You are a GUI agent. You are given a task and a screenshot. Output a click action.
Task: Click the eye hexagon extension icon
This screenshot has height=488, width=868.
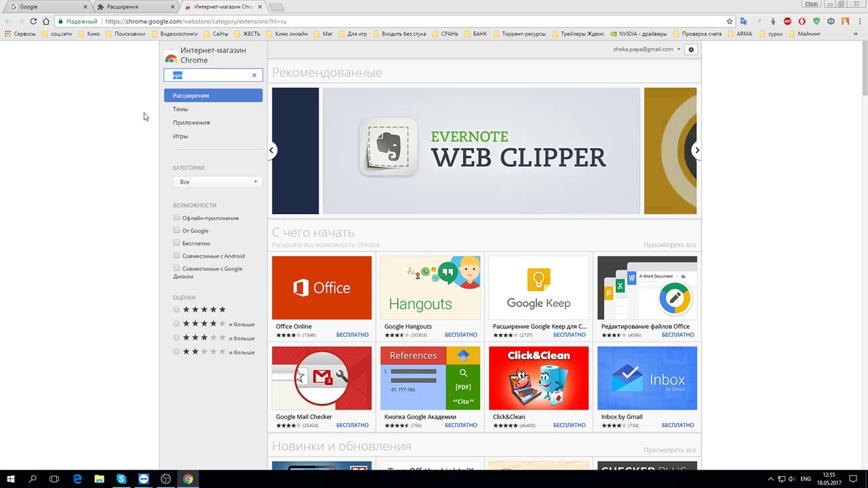point(831,21)
